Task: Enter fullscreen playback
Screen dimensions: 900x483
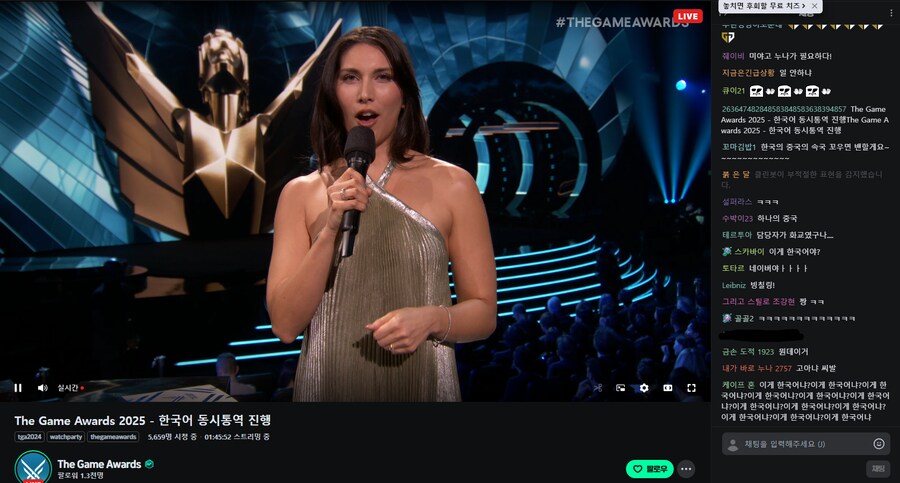Action: pos(691,388)
